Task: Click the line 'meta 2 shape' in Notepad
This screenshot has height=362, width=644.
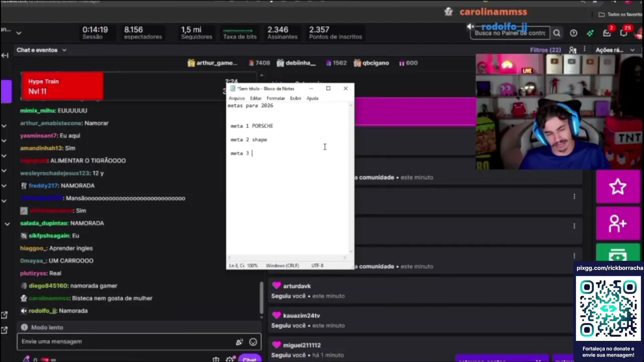Action: tap(249, 139)
